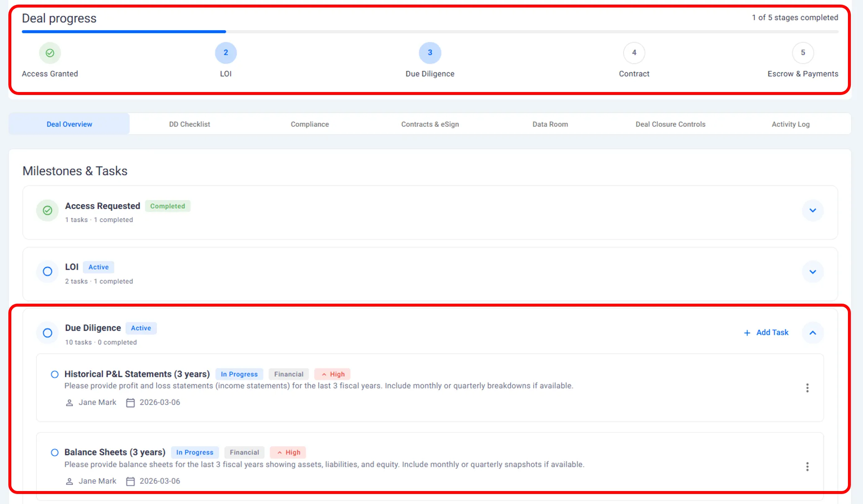Select stage 3 Due Diligence circle
The width and height of the screenshot is (863, 504).
[430, 53]
